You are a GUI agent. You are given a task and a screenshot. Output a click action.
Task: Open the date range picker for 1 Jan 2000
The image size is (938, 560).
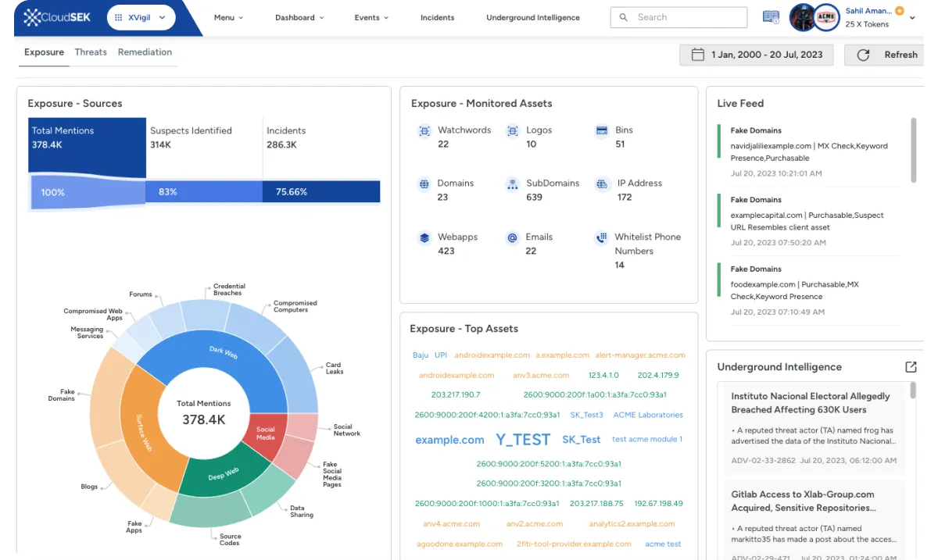point(756,54)
